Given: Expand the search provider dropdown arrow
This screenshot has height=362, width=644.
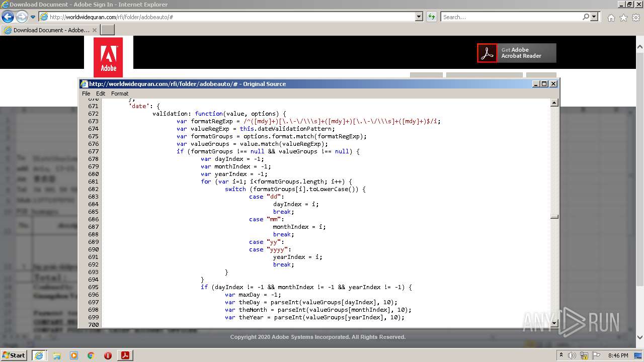Looking at the screenshot, I should tap(594, 17).
